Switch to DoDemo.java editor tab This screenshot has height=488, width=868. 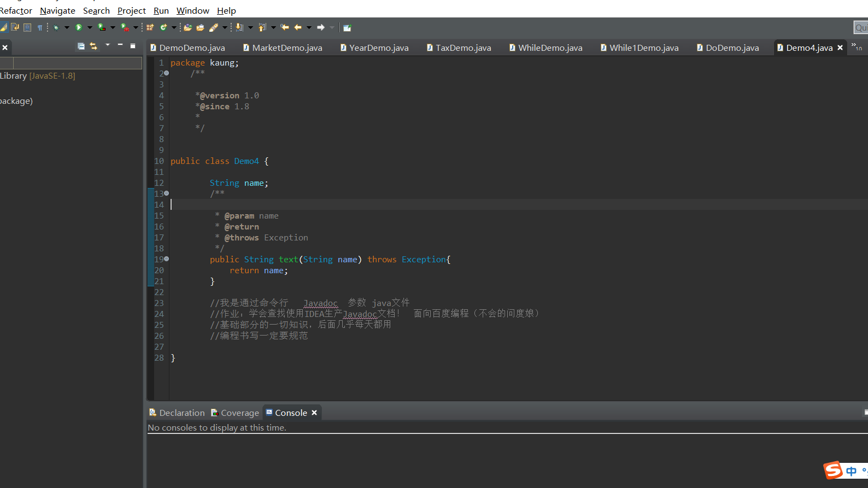point(728,48)
